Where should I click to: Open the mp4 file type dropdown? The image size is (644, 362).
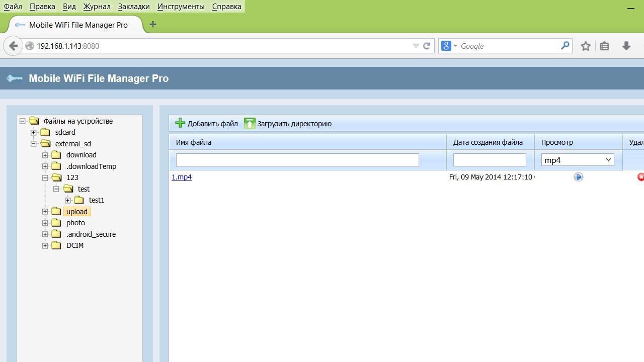click(578, 160)
